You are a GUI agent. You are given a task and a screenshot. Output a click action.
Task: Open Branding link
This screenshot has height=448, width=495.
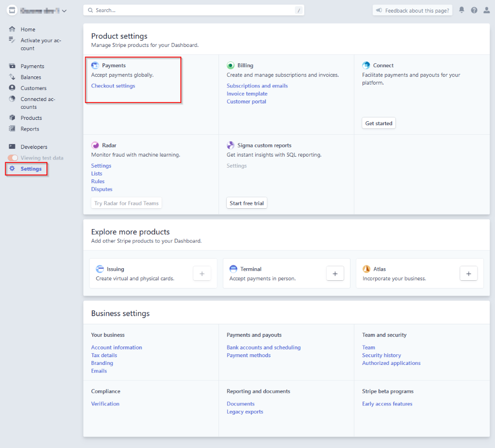[102, 363]
